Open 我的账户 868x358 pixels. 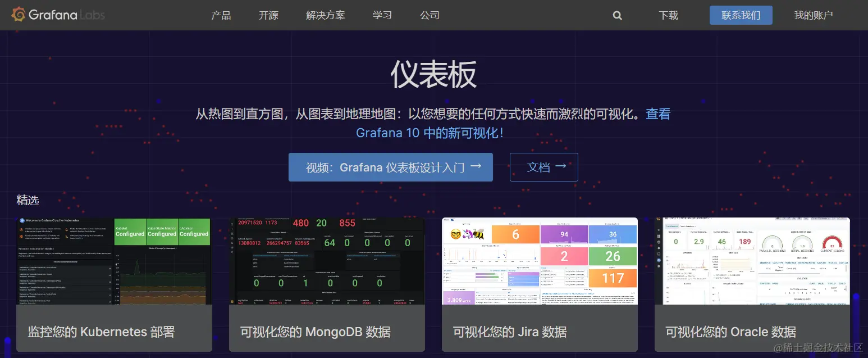click(814, 15)
